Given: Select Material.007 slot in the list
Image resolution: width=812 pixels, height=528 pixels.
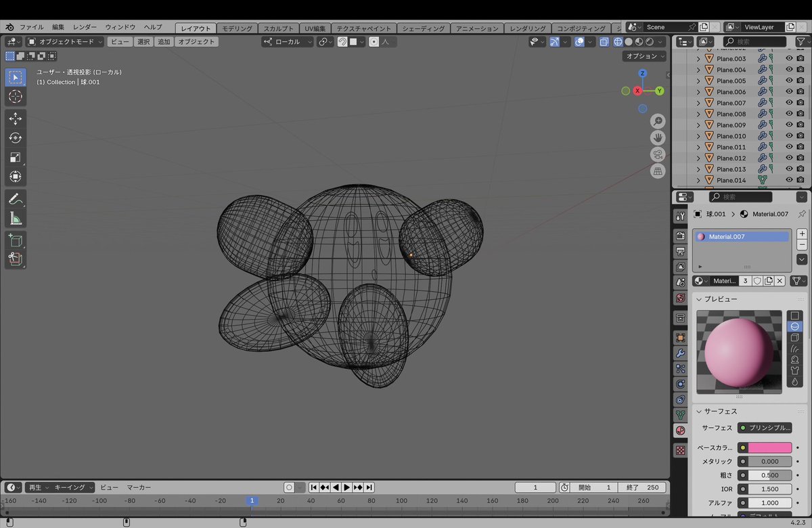Looking at the screenshot, I should 742,237.
